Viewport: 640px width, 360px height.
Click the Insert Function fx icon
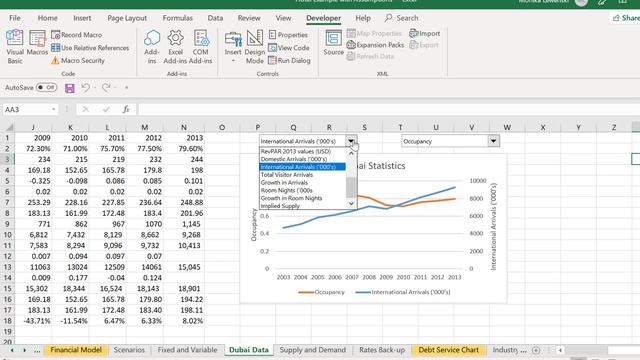(x=126, y=109)
